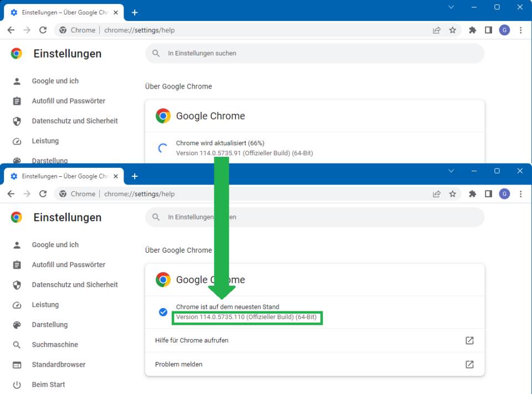Click the site info Chrome chip in the upper address bar

[78, 30]
